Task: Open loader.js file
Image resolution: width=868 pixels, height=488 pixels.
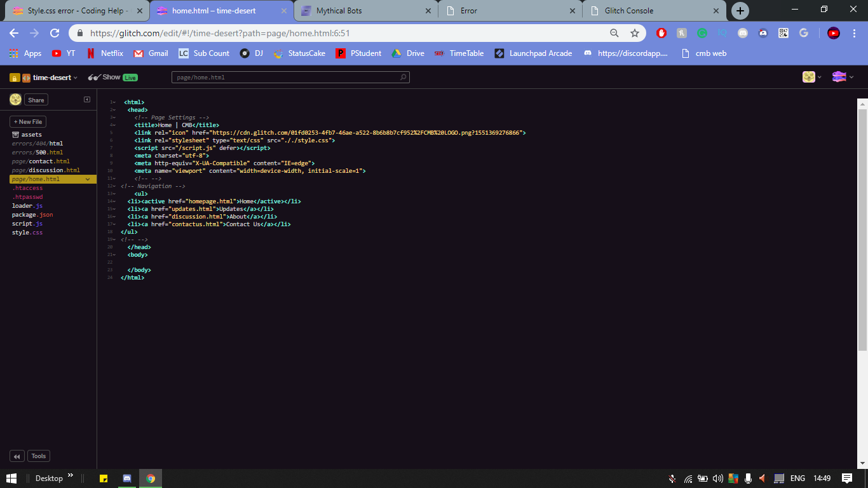Action: [x=27, y=206]
